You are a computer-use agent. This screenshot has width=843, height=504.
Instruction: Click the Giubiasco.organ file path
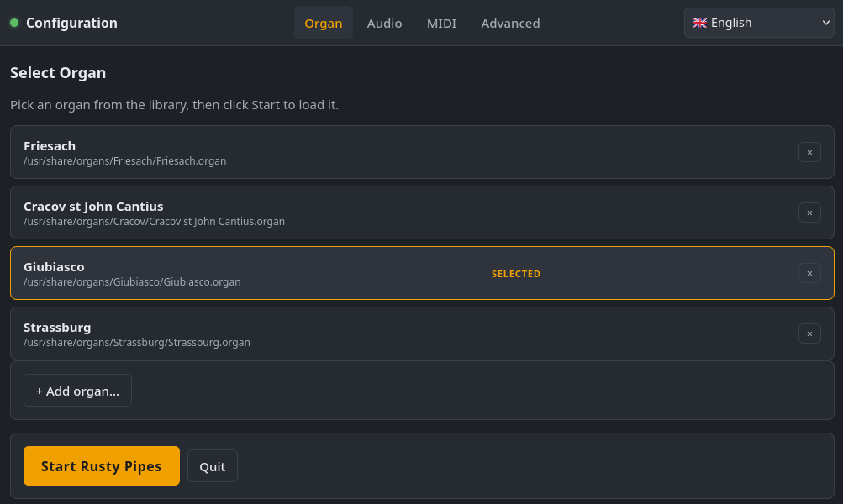[x=132, y=281]
